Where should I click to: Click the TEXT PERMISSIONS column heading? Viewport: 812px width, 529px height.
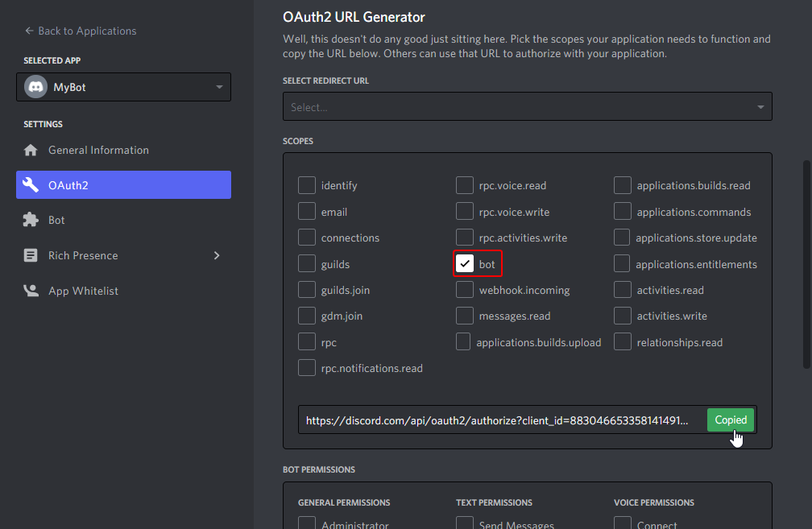493,502
